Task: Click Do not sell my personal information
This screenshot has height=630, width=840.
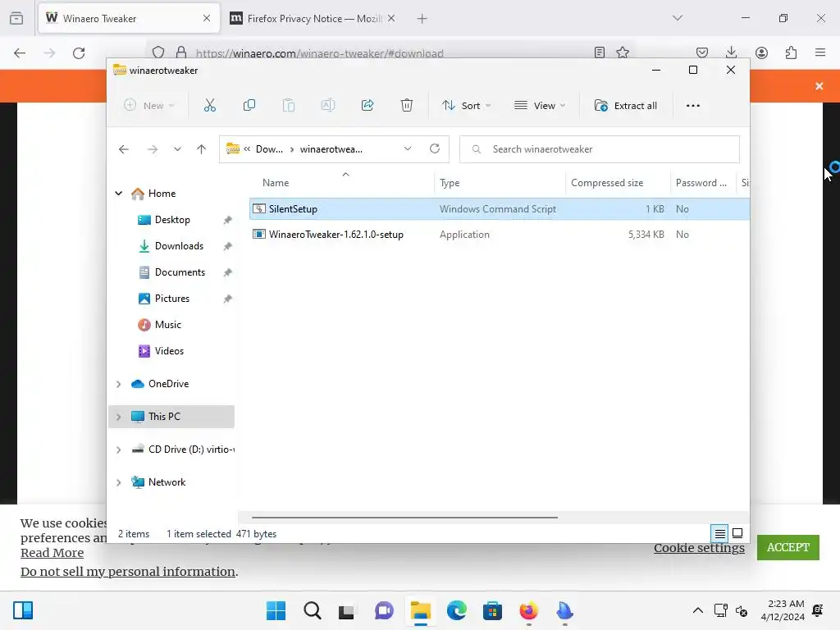Action: tap(128, 572)
